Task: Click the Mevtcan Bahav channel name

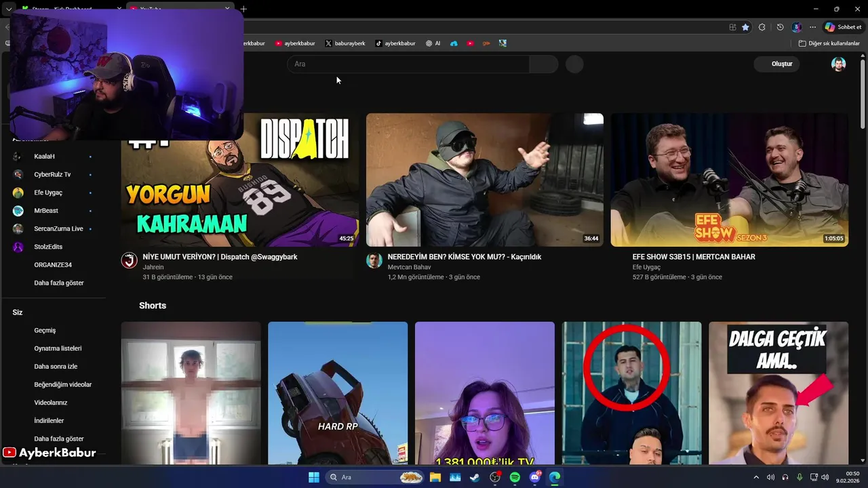Action: pos(409,267)
